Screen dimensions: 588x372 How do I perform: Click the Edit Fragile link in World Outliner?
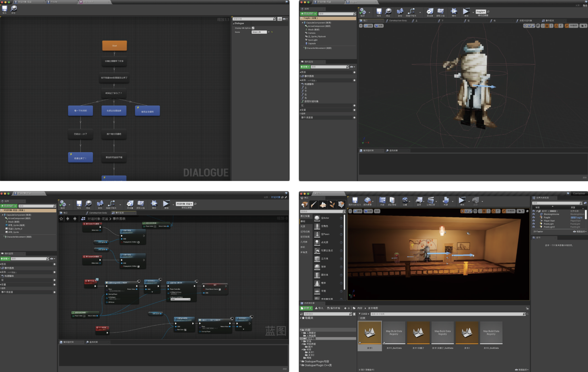click(x=576, y=218)
